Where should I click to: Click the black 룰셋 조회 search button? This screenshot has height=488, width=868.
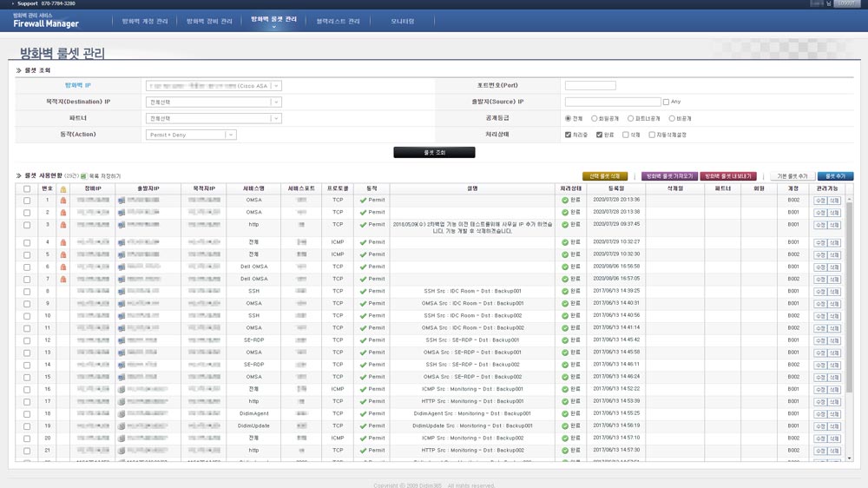coord(434,152)
